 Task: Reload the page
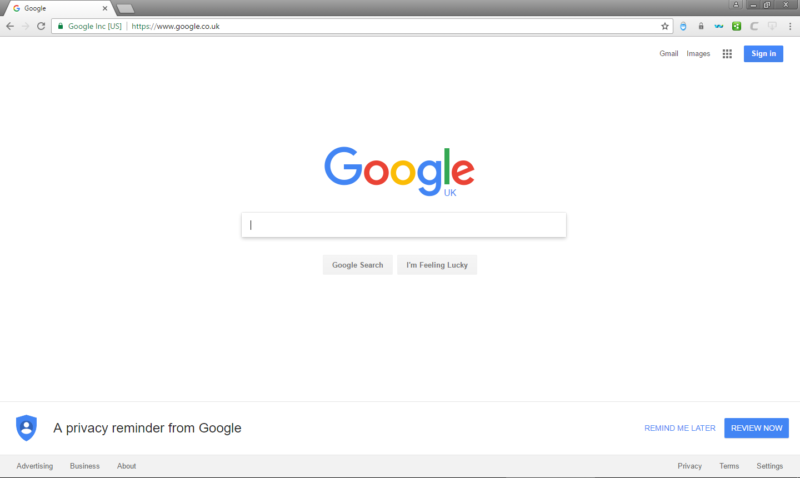(41, 26)
